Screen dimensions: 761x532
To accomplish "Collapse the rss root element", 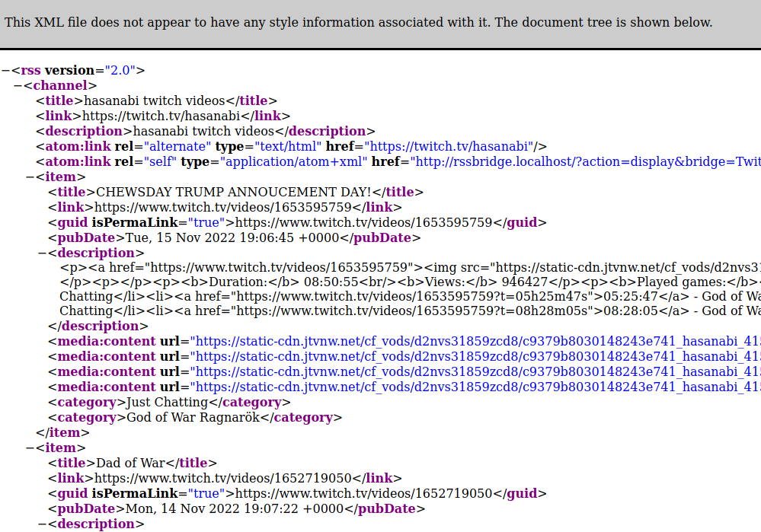I will point(5,71).
